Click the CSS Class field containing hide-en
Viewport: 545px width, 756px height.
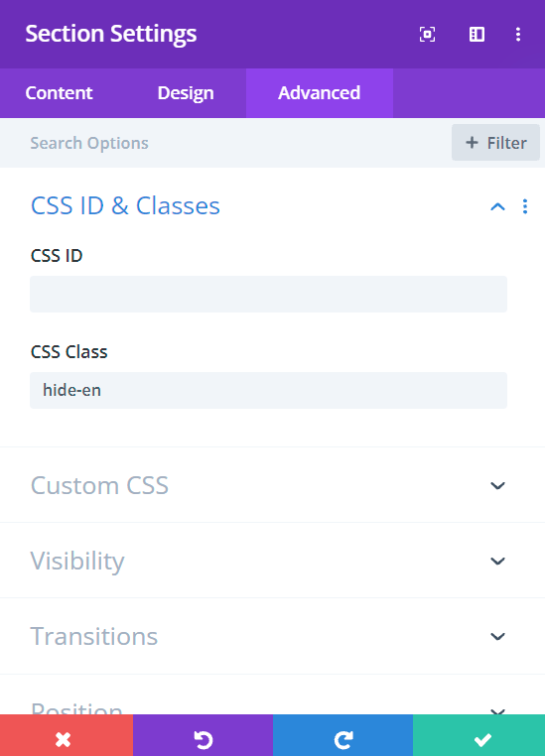pos(268,390)
